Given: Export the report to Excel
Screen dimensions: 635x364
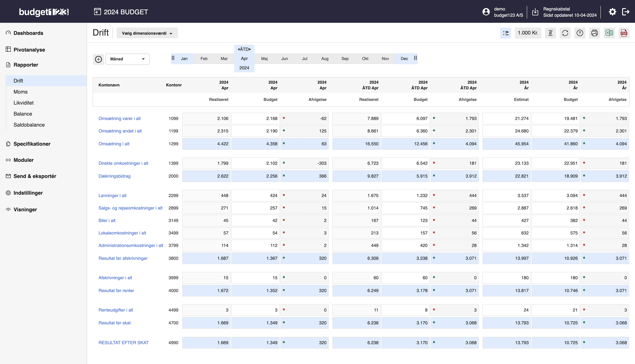Looking at the screenshot, I should 609,33.
